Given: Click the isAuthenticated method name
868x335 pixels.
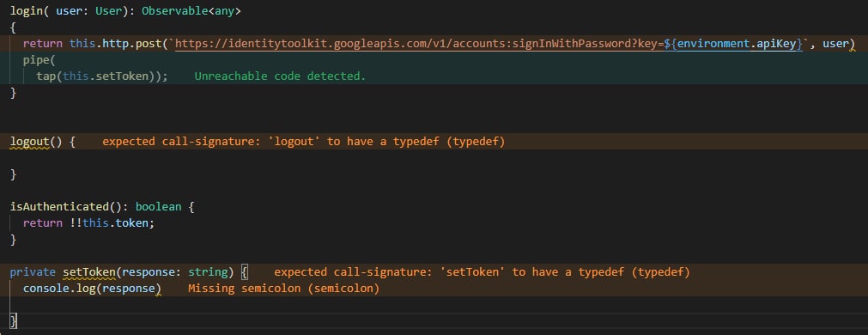Looking at the screenshot, I should tap(59, 206).
